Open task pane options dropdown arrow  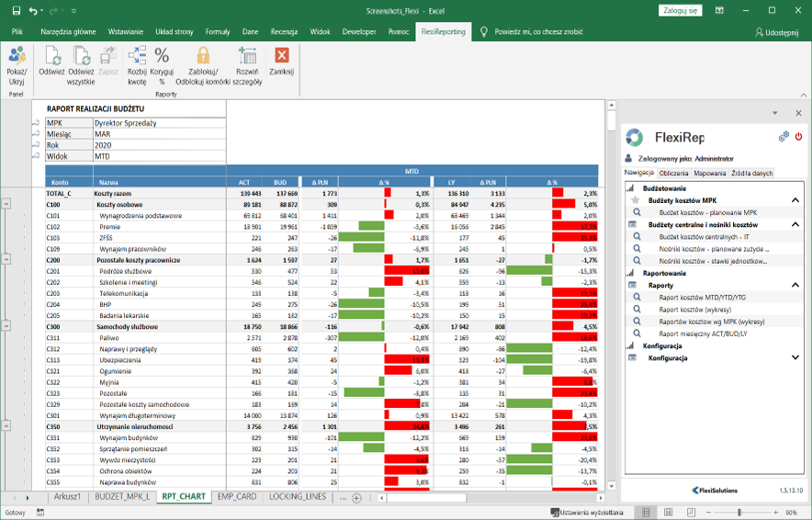pyautogui.click(x=774, y=113)
